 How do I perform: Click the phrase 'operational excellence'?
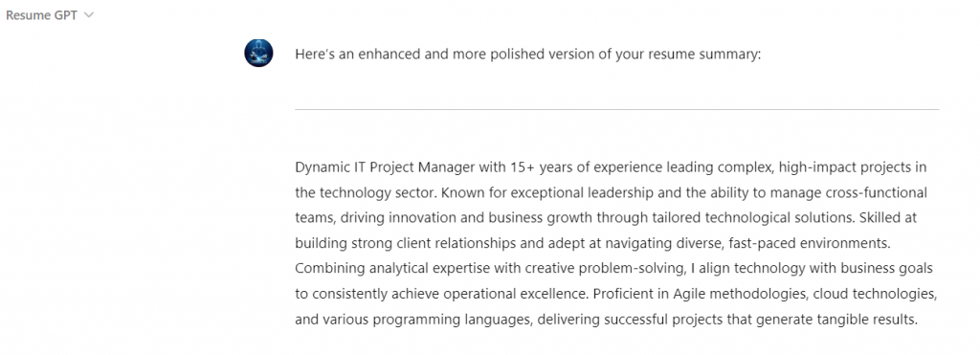(x=514, y=294)
